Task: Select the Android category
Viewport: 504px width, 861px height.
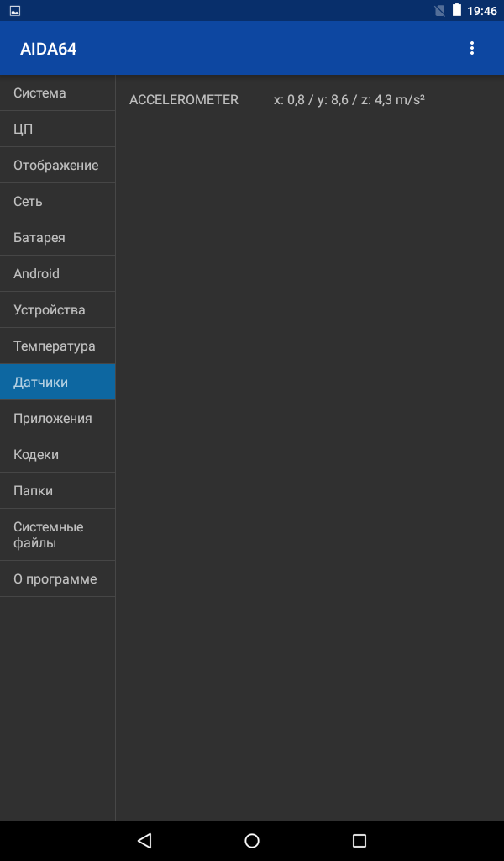Action: tap(58, 273)
